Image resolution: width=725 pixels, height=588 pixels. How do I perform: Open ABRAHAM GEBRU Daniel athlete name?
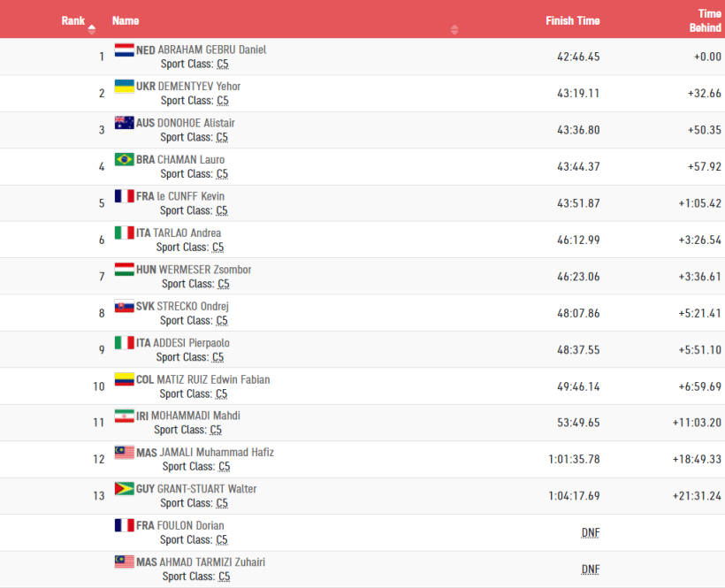(x=212, y=50)
